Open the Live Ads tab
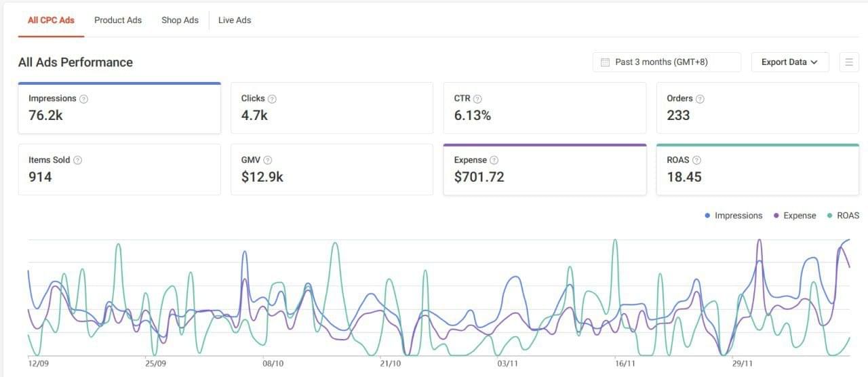This screenshot has height=377, width=868. (235, 20)
